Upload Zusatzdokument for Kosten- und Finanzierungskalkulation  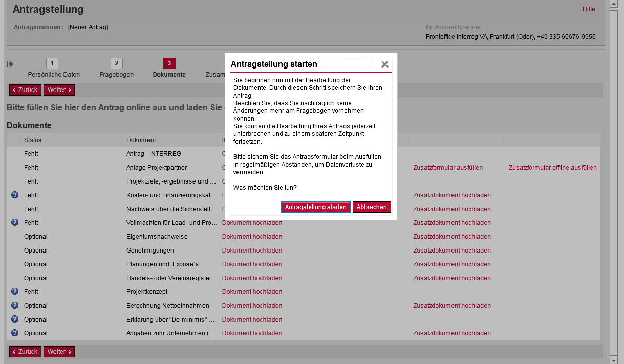click(x=452, y=195)
